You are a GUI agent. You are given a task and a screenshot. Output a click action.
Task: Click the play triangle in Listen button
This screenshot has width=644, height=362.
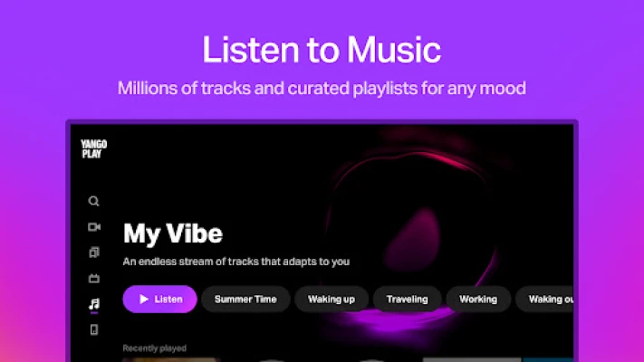(144, 300)
